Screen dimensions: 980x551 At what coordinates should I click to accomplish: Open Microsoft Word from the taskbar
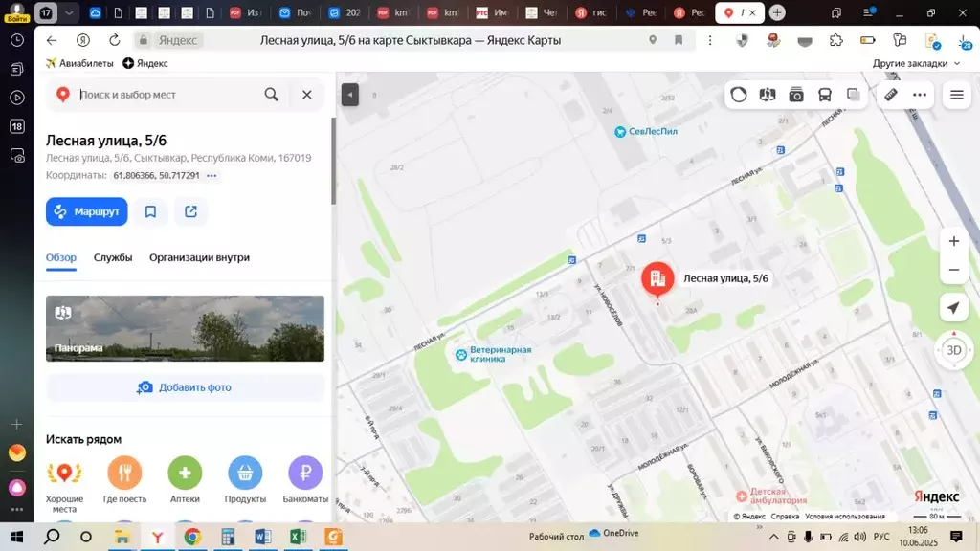(262, 537)
